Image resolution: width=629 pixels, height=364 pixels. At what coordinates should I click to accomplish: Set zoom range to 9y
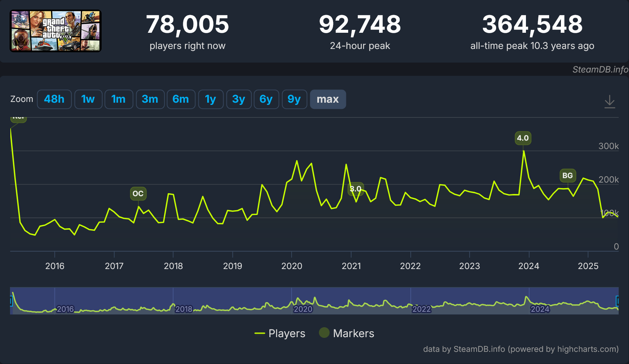294,99
